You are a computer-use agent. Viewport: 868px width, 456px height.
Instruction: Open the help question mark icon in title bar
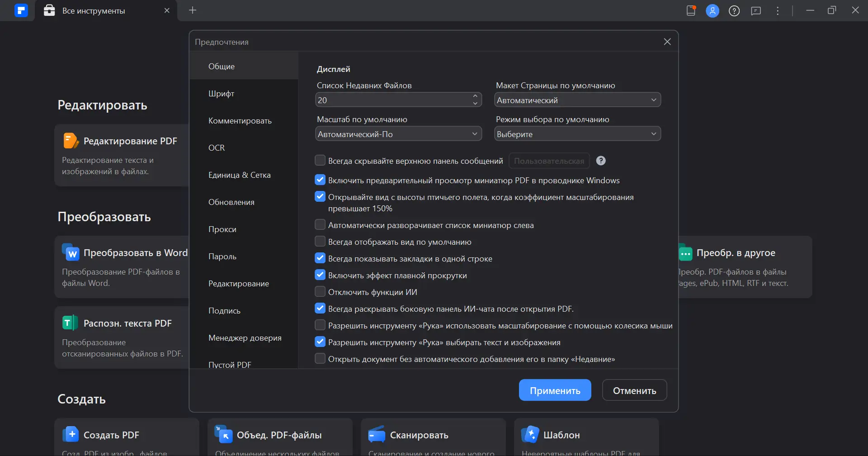coord(734,11)
